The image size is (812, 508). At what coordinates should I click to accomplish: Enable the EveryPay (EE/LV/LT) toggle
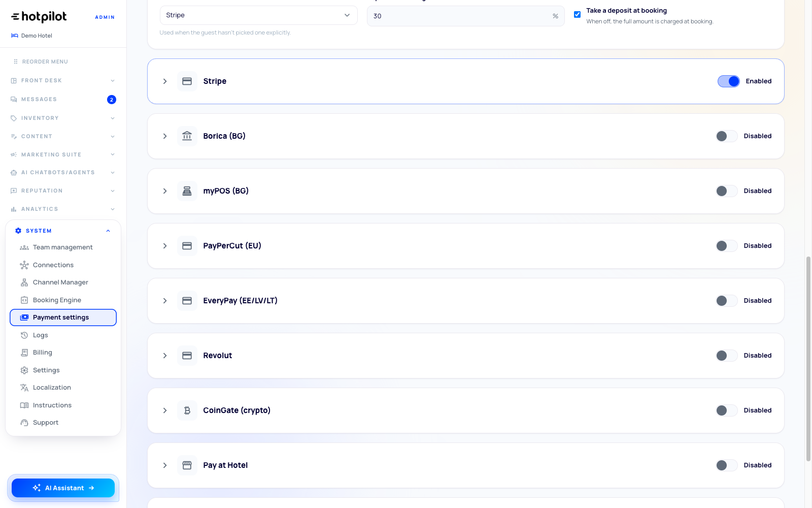(x=727, y=301)
